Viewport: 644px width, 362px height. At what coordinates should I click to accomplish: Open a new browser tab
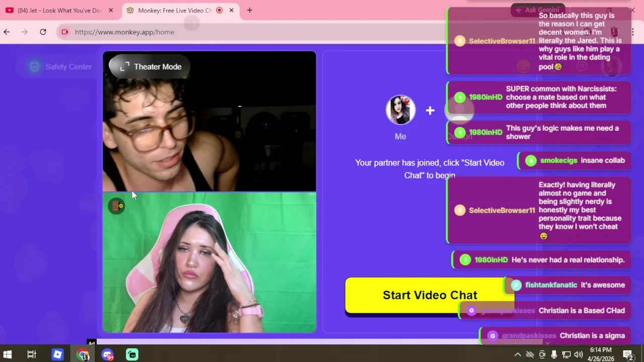click(x=250, y=10)
